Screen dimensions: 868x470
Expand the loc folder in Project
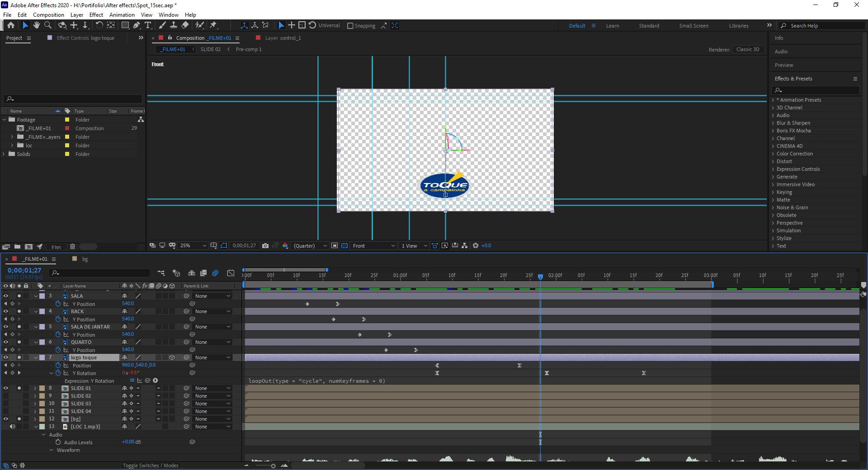[12, 146]
